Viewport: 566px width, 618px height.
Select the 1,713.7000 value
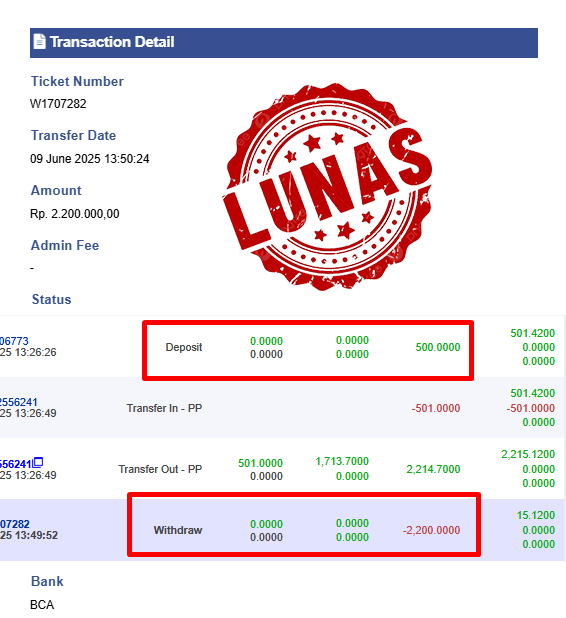coord(342,461)
